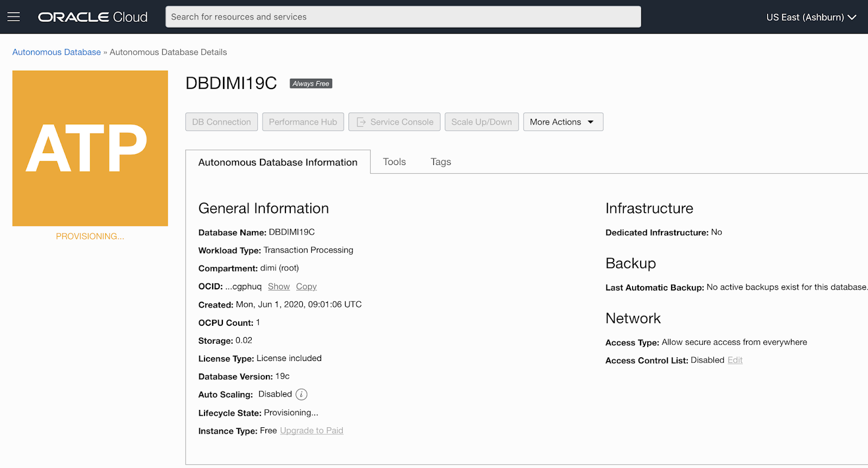Click the compartment value dimi (root)
The width and height of the screenshot is (868, 468).
[x=279, y=268]
